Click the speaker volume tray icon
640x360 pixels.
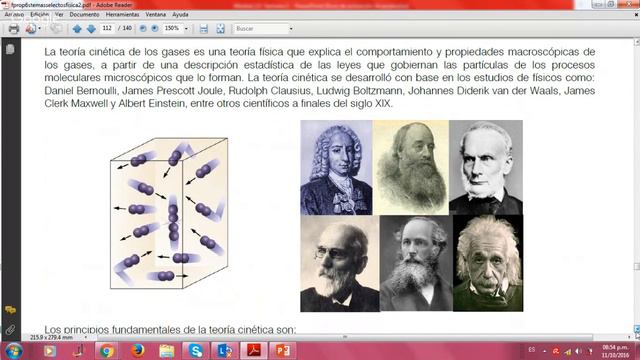[579, 351]
